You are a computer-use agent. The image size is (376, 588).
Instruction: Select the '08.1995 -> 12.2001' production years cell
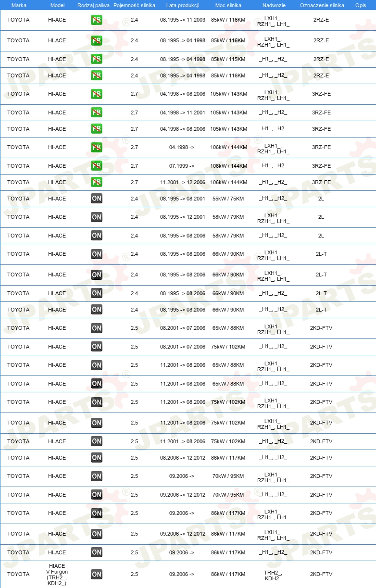coord(183,217)
